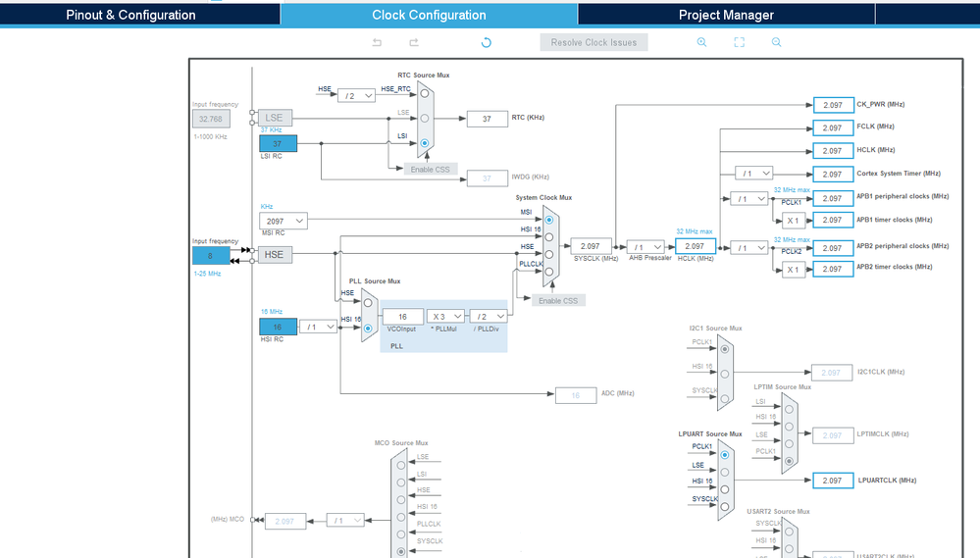Click the HCLK (MHz) input field

pos(695,246)
